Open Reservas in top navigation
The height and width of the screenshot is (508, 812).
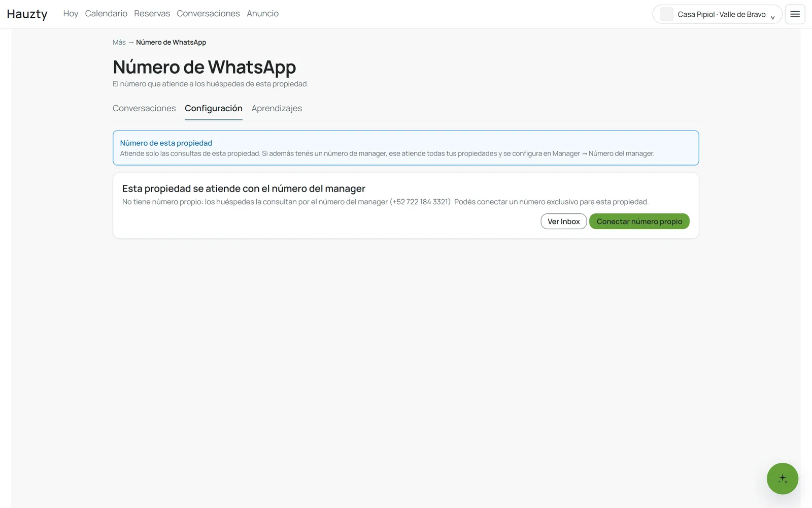(x=152, y=14)
